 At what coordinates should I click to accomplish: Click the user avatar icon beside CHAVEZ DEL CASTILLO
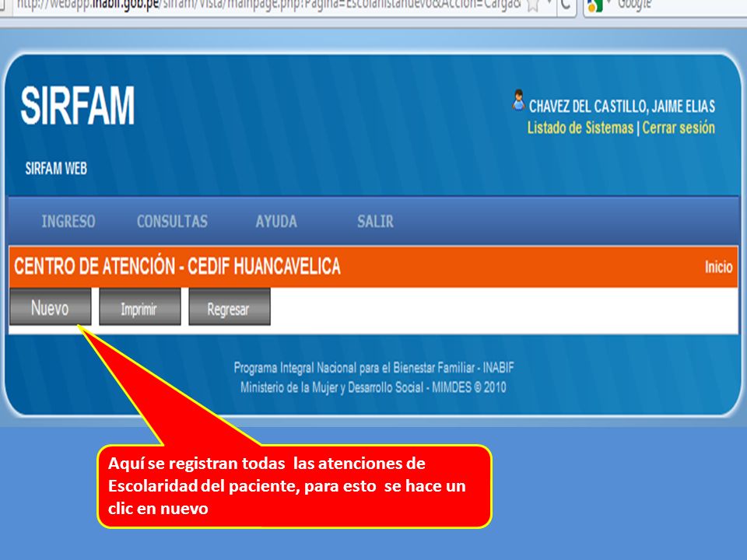point(518,100)
